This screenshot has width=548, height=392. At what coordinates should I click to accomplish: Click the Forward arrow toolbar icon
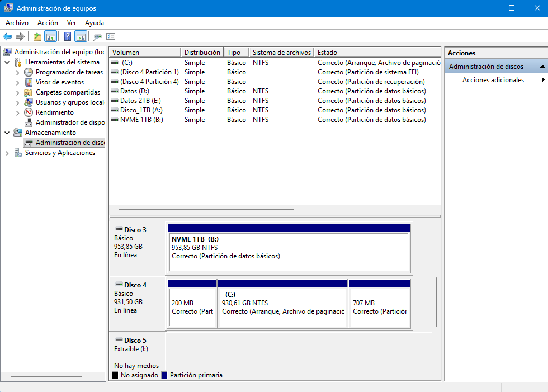click(20, 36)
